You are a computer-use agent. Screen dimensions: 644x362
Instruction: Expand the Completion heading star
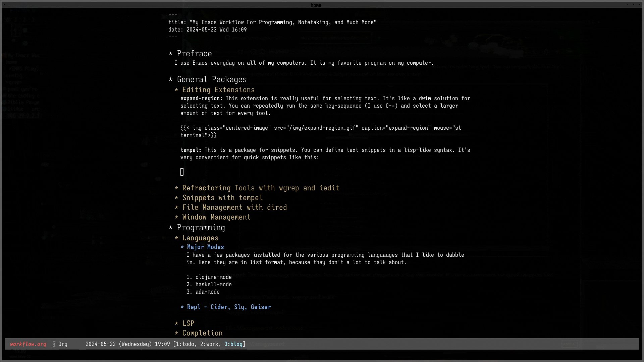[176, 334]
